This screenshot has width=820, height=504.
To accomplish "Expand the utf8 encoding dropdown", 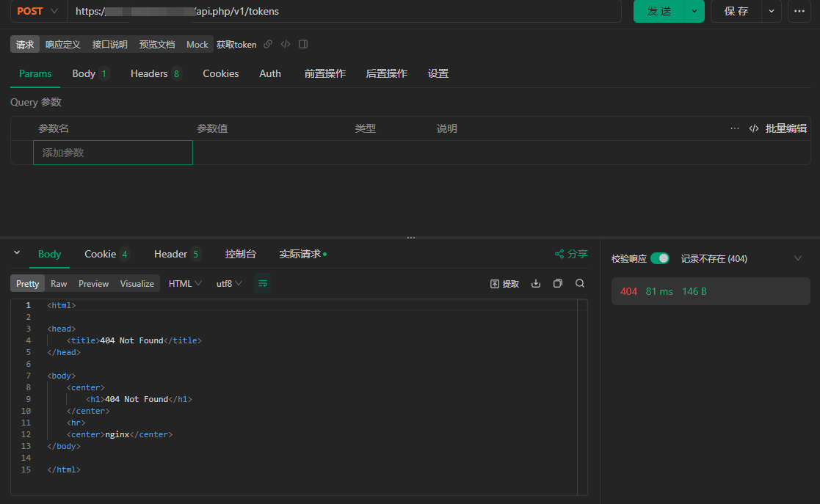I will [229, 284].
